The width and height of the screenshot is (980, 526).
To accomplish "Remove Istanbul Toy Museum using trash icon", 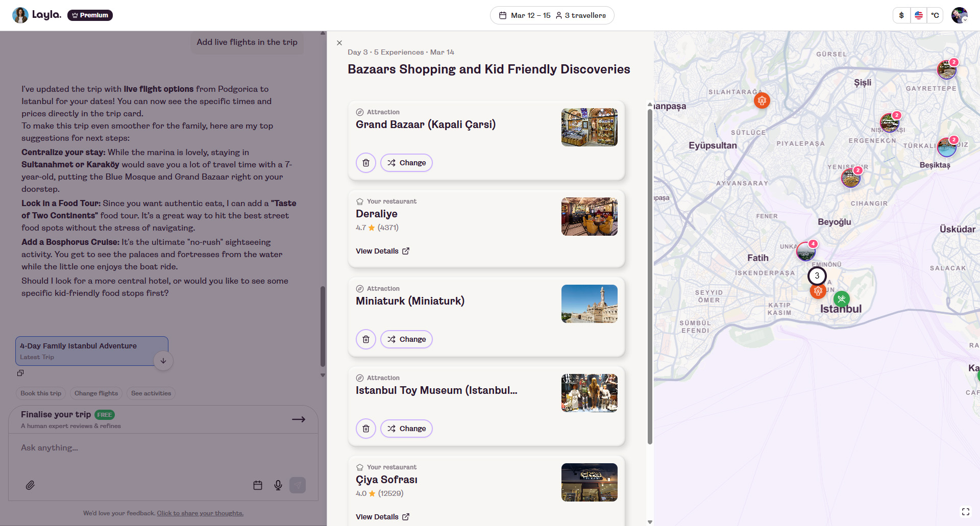I will pos(365,429).
